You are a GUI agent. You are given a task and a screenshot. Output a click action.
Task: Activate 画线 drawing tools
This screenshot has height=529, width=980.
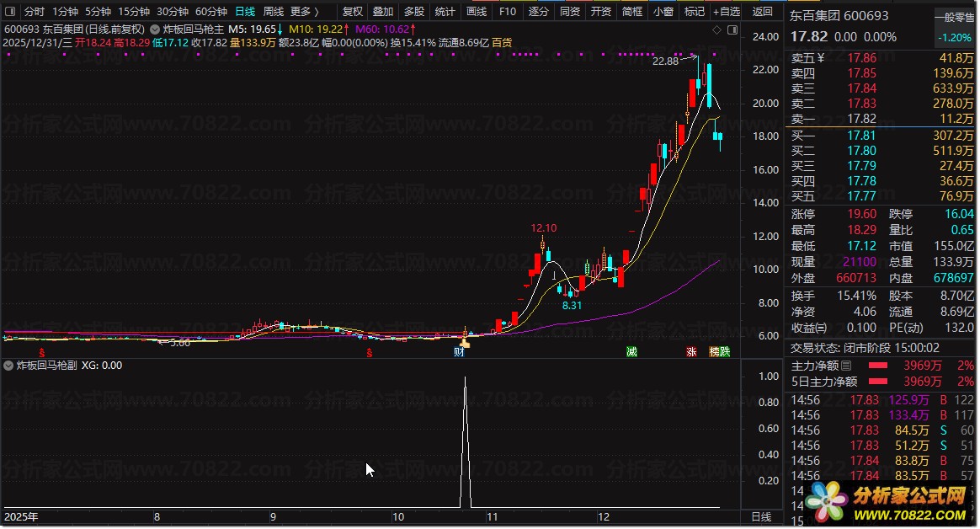477,11
